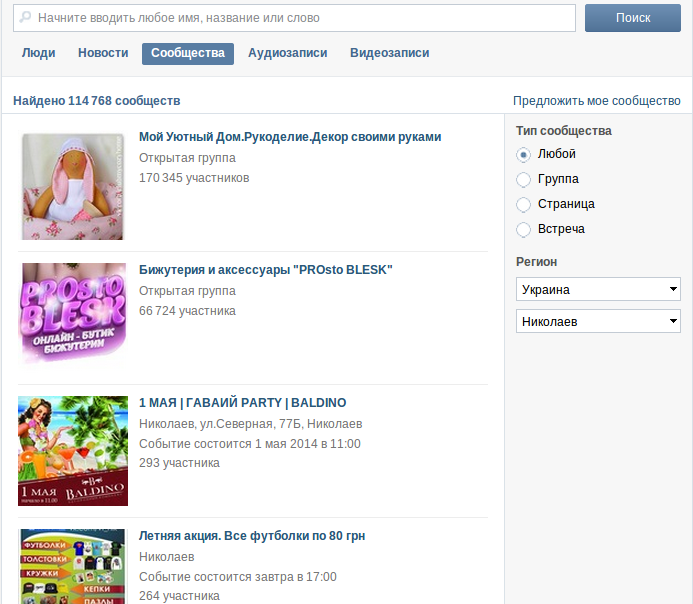Open the 'Аудиозаписи' tab
The width and height of the screenshot is (693, 604).
[x=287, y=53]
